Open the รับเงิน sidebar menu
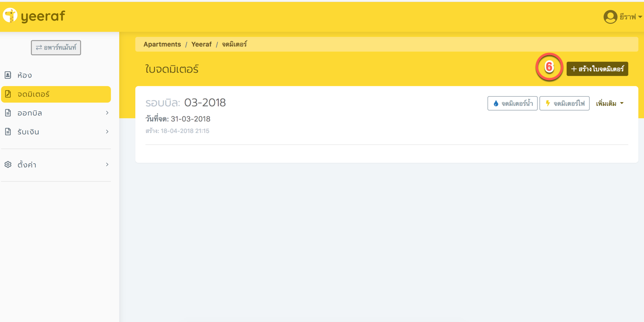This screenshot has width=644, height=322. click(56, 132)
